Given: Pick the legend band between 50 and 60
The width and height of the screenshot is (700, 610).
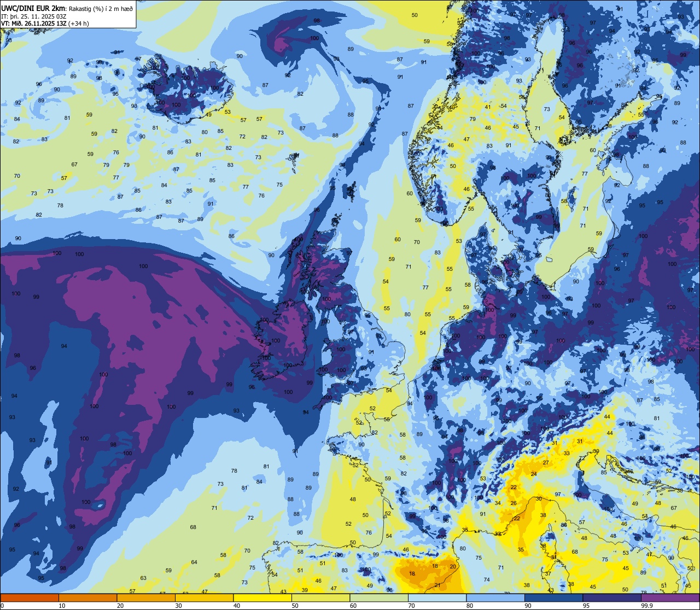Looking at the screenshot, I should (x=320, y=597).
